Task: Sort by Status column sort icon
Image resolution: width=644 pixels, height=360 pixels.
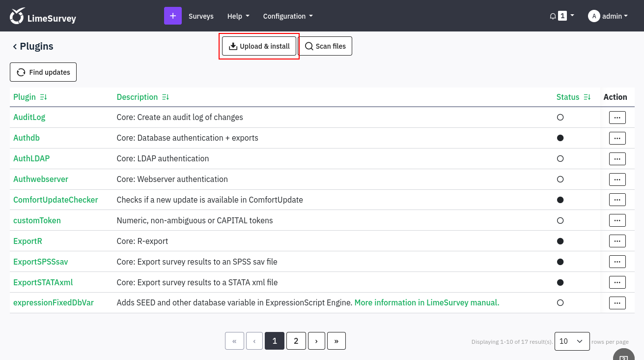Action: (x=587, y=97)
